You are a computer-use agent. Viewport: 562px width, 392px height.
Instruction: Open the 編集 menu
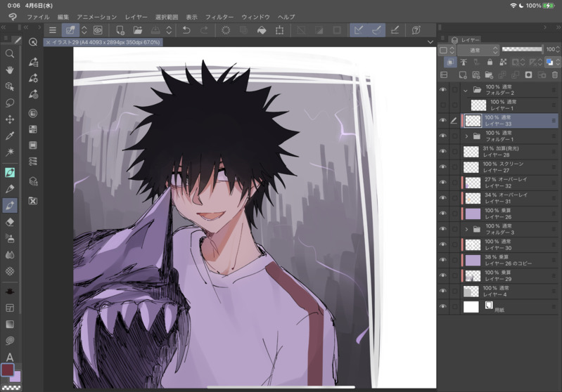pos(63,17)
